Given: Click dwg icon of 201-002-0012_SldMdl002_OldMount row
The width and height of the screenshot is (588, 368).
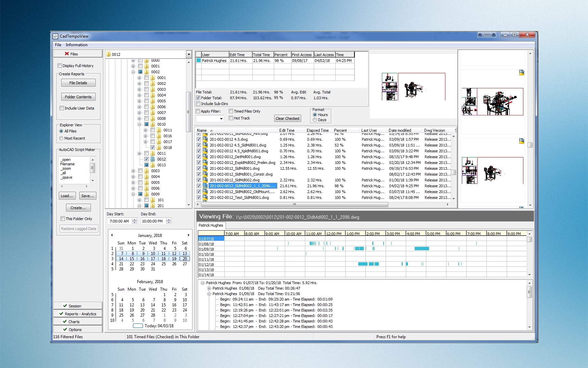Looking at the screenshot, I should point(205,192).
